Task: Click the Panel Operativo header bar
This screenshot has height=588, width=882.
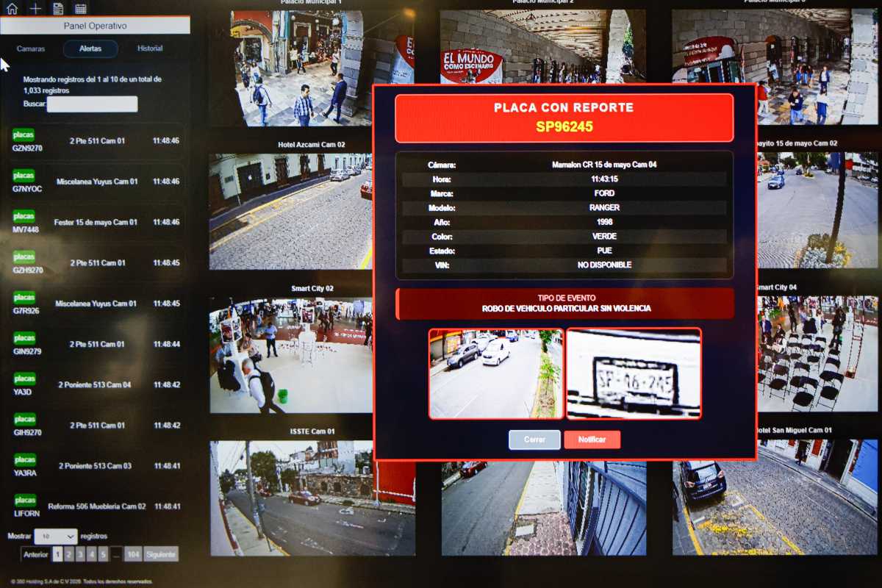Action: pyautogui.click(x=95, y=26)
